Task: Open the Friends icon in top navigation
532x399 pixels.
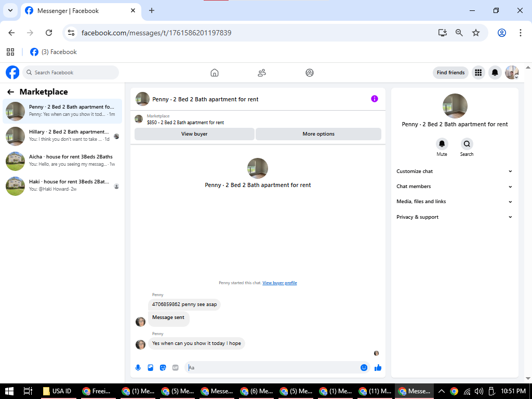Action: pyautogui.click(x=262, y=73)
